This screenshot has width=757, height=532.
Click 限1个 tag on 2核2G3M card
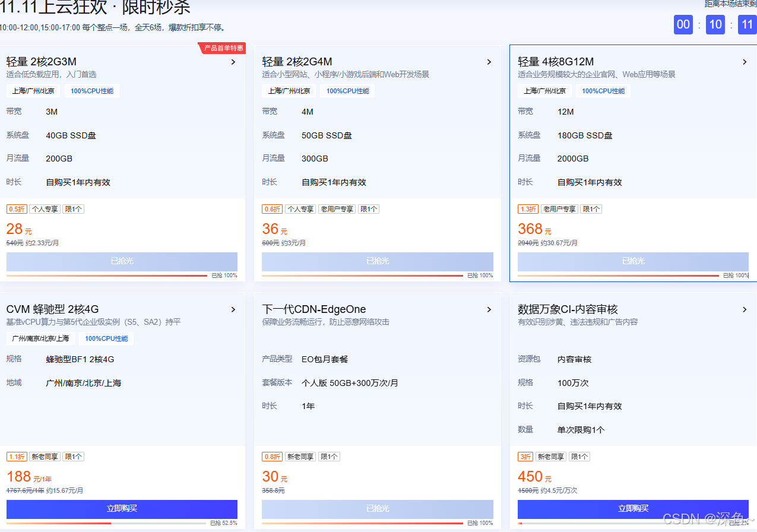[x=73, y=209]
